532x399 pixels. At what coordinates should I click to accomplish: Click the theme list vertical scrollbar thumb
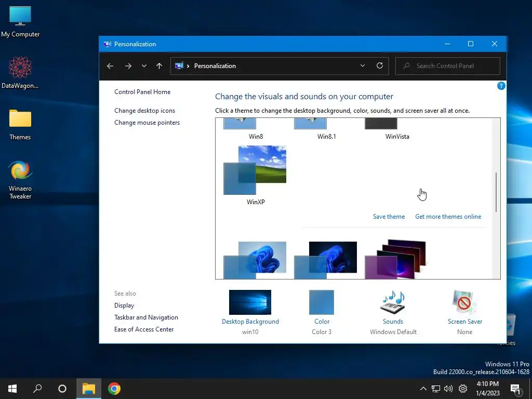pos(496,192)
